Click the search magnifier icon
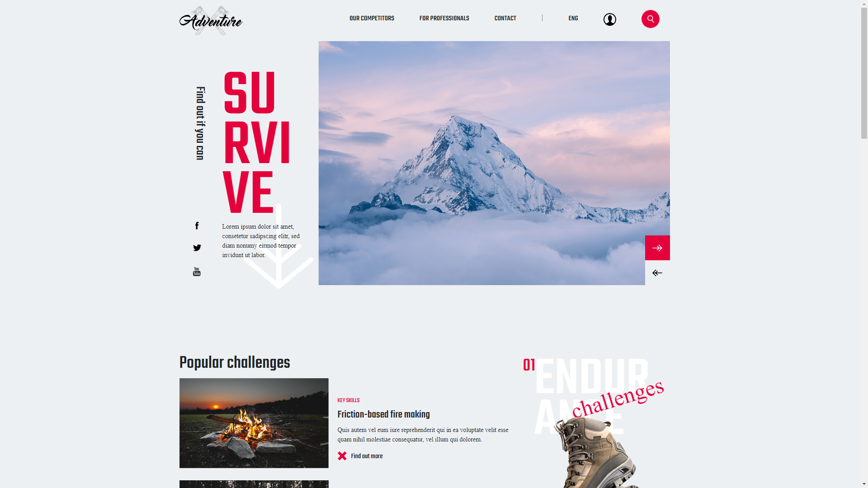868x488 pixels. tap(651, 19)
